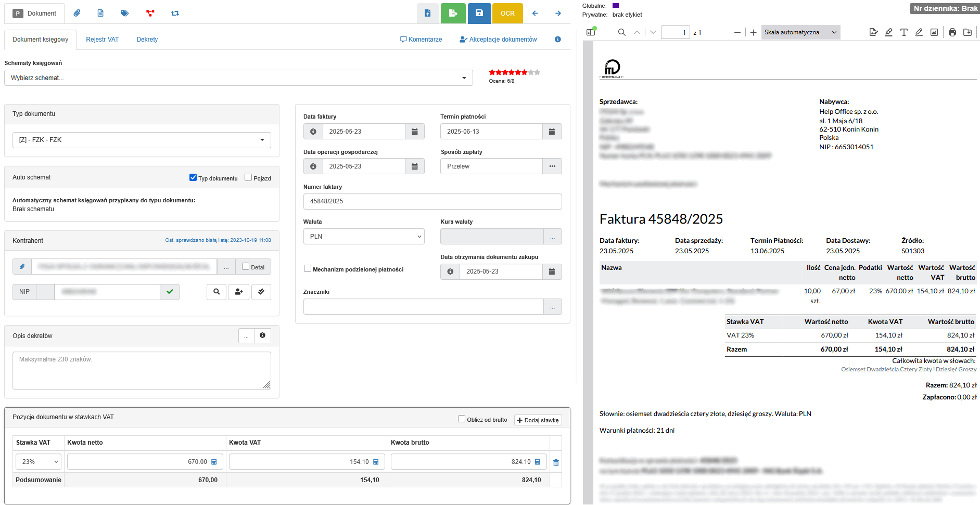This screenshot has height=505, width=980.
Task: Click the green save and exit icon
Action: tap(453, 13)
